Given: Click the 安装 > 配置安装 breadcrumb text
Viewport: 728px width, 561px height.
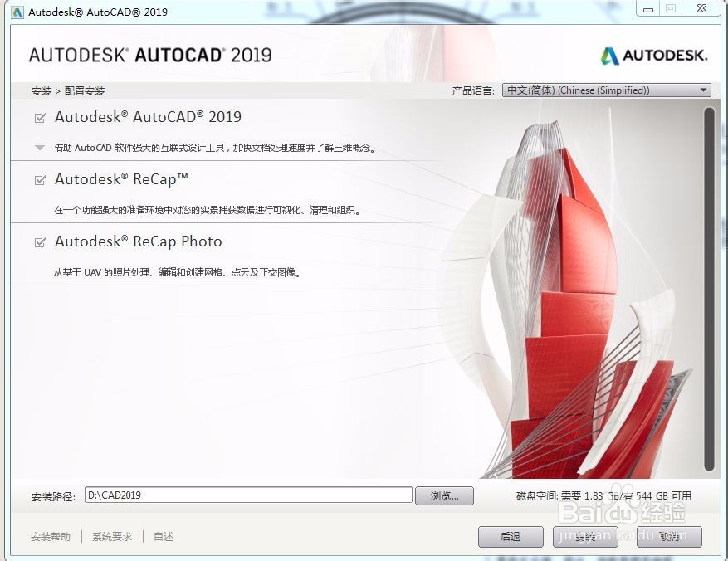Looking at the screenshot, I should [68, 91].
